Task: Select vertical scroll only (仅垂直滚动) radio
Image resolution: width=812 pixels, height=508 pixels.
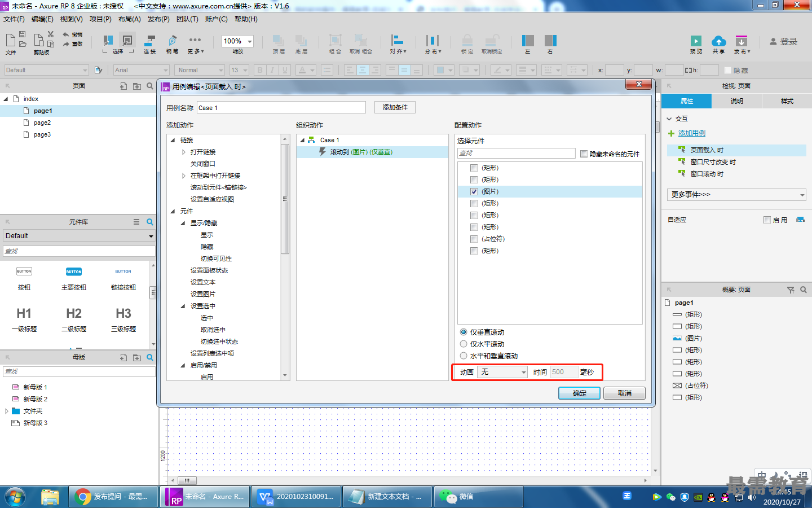Action: click(464, 332)
